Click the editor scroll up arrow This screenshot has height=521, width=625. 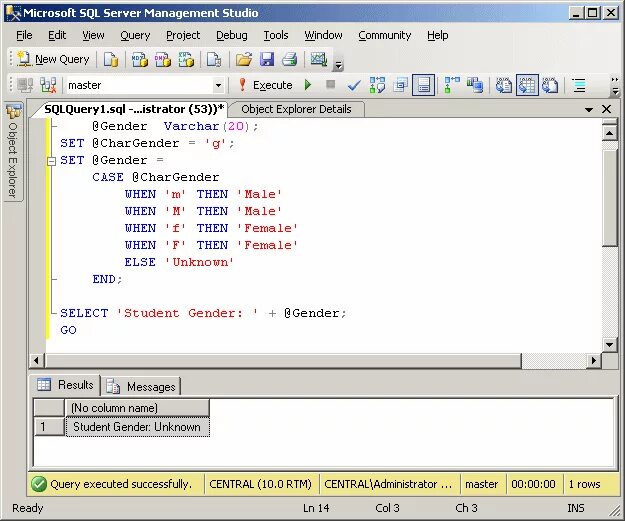(x=609, y=133)
